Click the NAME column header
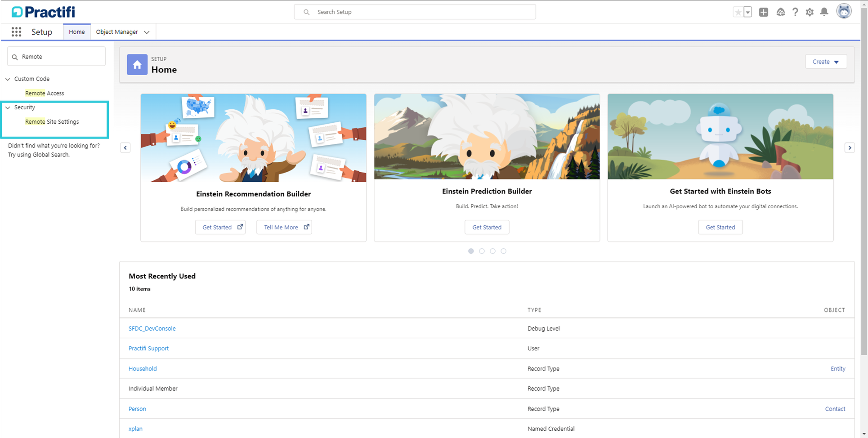Viewport: 868px width, 438px height. 137,310
